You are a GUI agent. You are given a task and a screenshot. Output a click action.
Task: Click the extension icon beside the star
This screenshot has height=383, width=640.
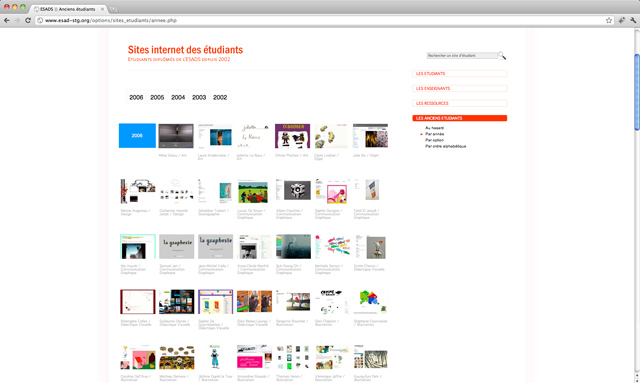[x=621, y=20]
